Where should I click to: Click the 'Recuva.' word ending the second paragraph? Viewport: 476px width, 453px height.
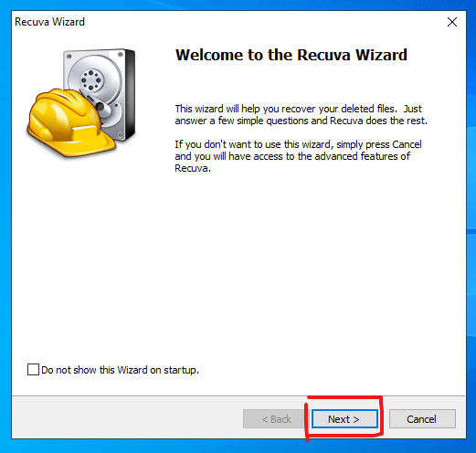[x=193, y=168]
